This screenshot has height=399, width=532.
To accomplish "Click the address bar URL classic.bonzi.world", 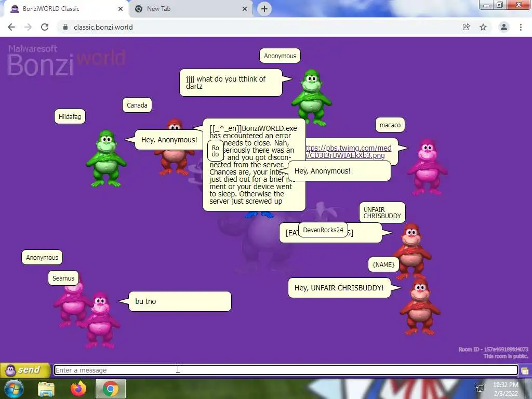I will (x=103, y=27).
